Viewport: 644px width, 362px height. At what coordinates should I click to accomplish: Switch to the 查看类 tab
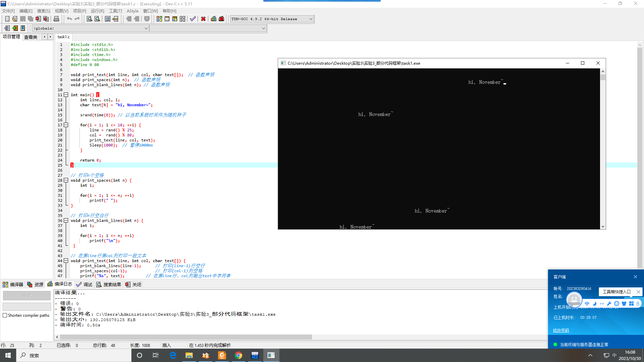(31, 37)
